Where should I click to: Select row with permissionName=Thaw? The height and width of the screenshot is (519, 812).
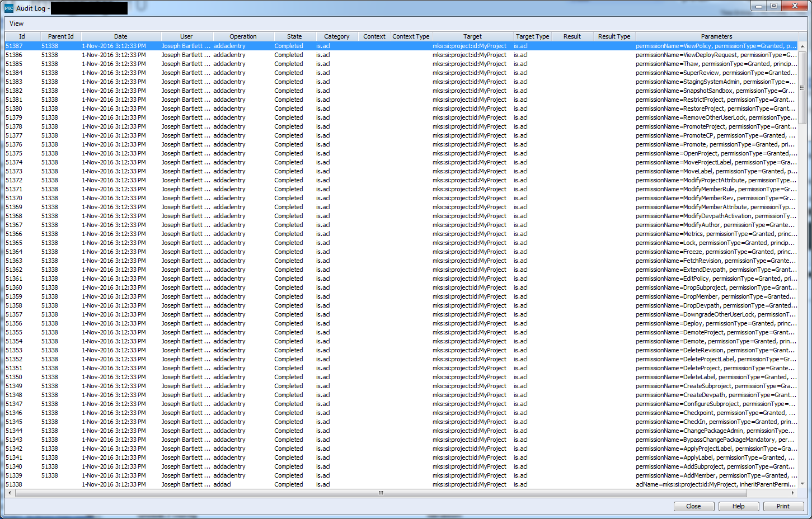click(x=401, y=64)
